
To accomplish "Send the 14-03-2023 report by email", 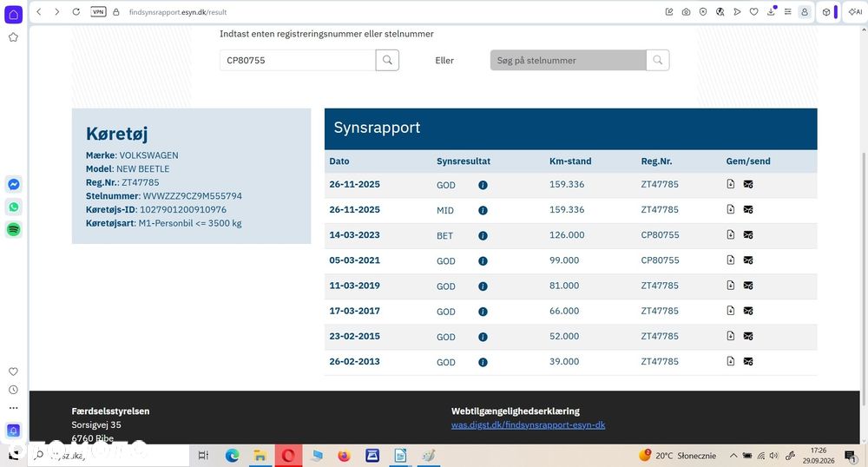I will tap(748, 235).
